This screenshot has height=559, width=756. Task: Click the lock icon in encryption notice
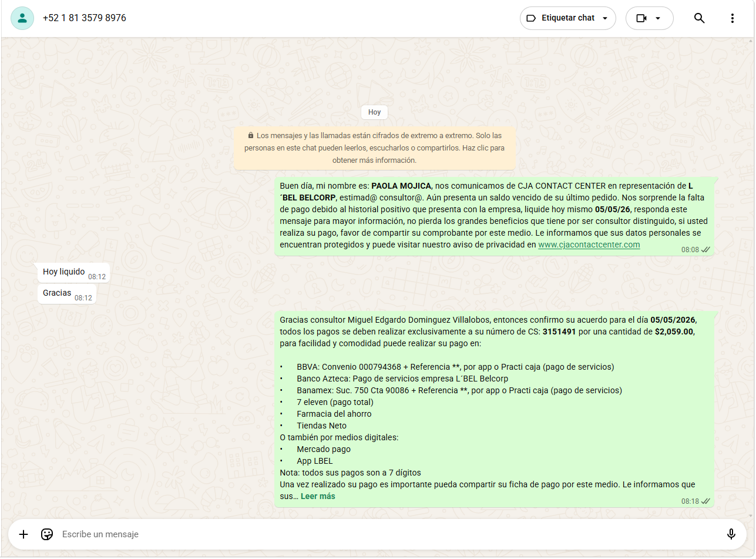pos(251,135)
